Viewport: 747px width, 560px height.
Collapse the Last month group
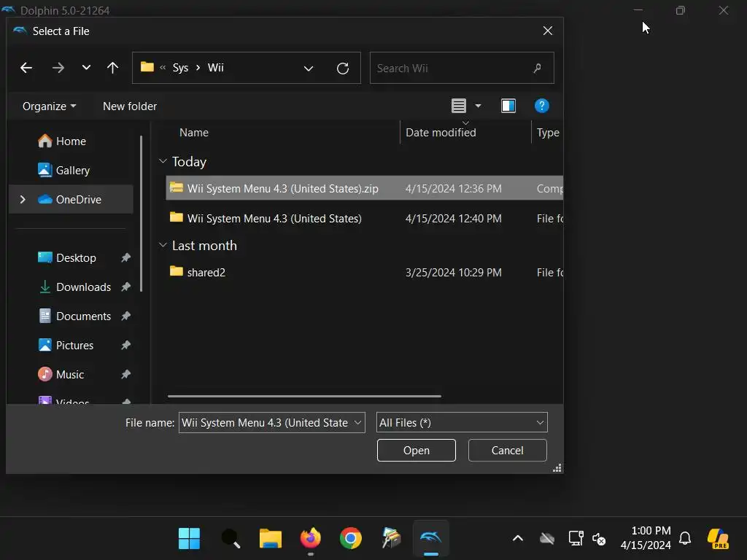[x=163, y=245]
